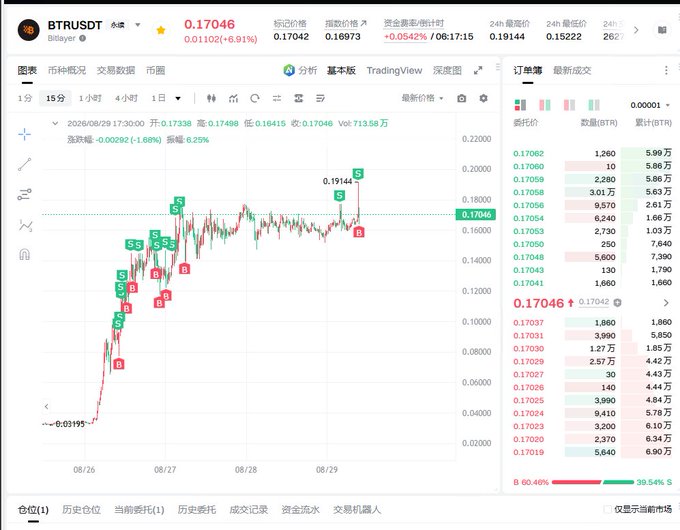Open the 当前委托(1) tab
The width and height of the screenshot is (680, 530).
[139, 510]
